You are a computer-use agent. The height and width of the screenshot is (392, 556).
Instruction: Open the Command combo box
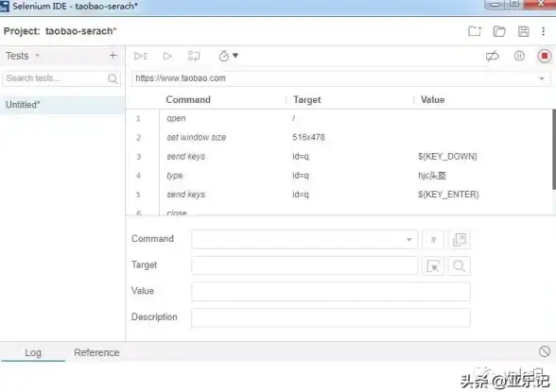point(304,239)
